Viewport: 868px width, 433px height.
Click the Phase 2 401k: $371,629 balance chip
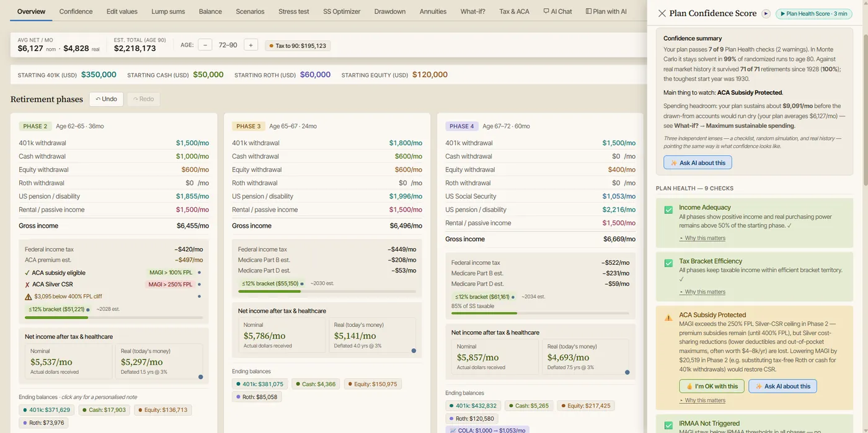click(46, 410)
